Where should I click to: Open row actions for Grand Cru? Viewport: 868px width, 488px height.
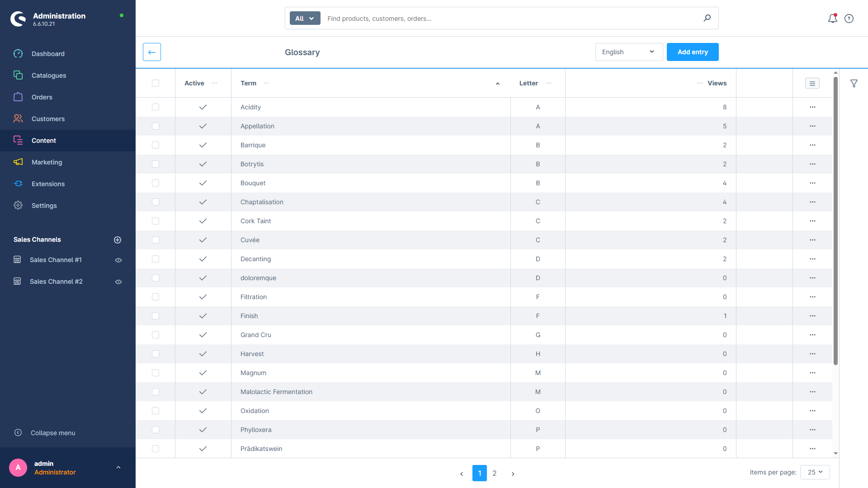click(812, 335)
